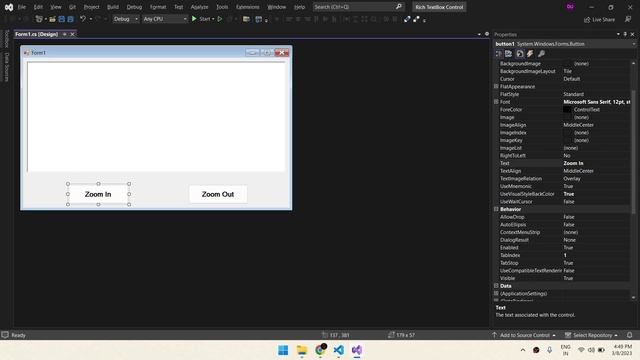Click the search magnifier icon in title bar
This screenshot has width=640, height=360.
399,7
